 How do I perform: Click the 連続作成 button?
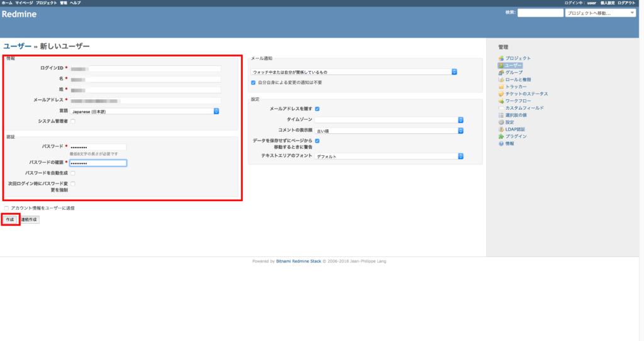30,220
